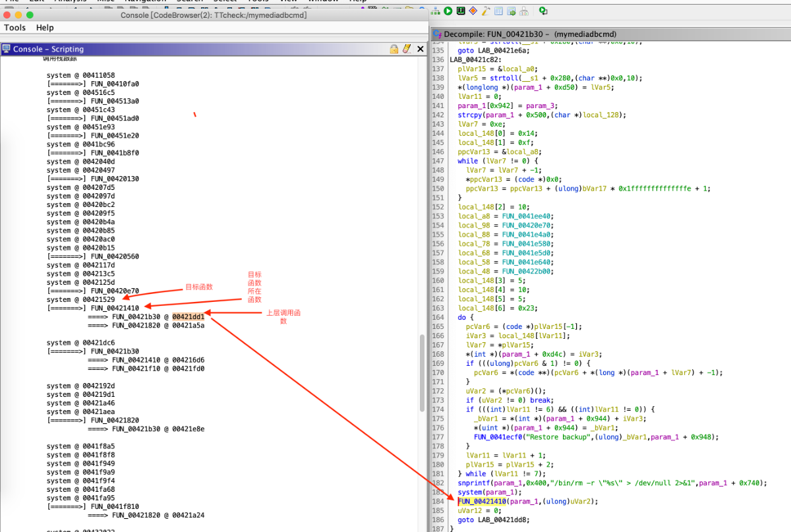Viewport: 791px width, 532px height.
Task: Clear the console with eraser icon
Action: click(x=406, y=49)
